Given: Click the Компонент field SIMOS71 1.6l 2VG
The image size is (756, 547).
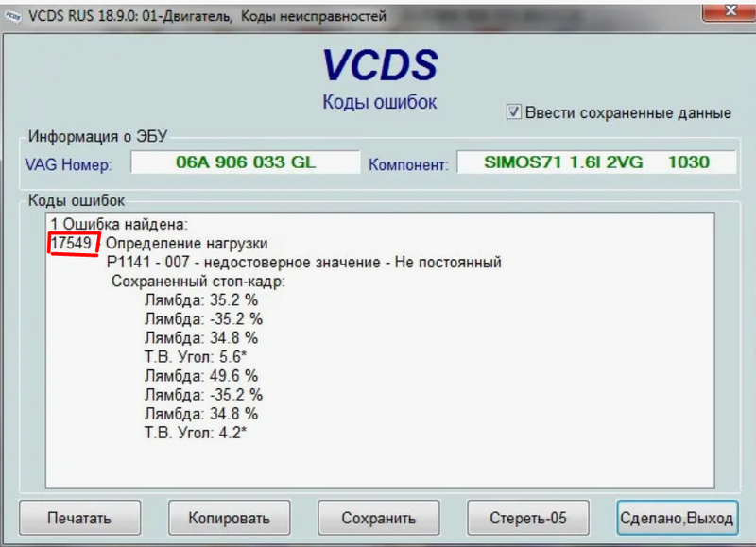Looking at the screenshot, I should (x=596, y=162).
